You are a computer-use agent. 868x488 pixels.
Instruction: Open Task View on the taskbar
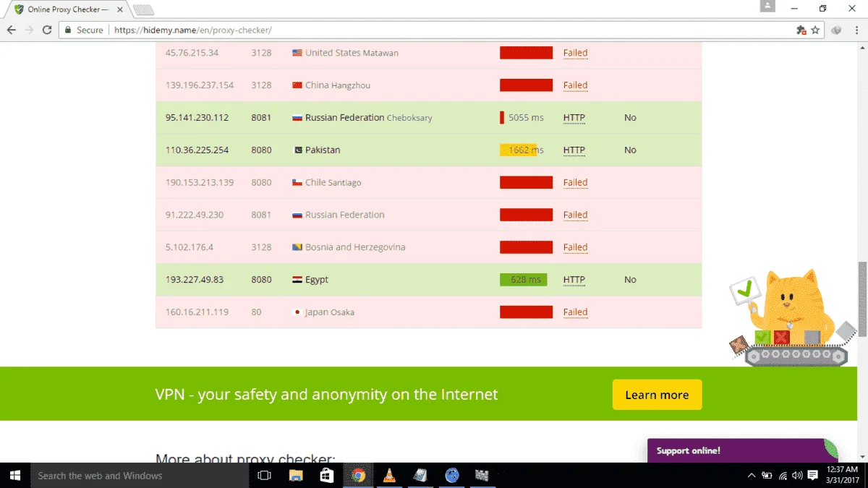tap(264, 476)
